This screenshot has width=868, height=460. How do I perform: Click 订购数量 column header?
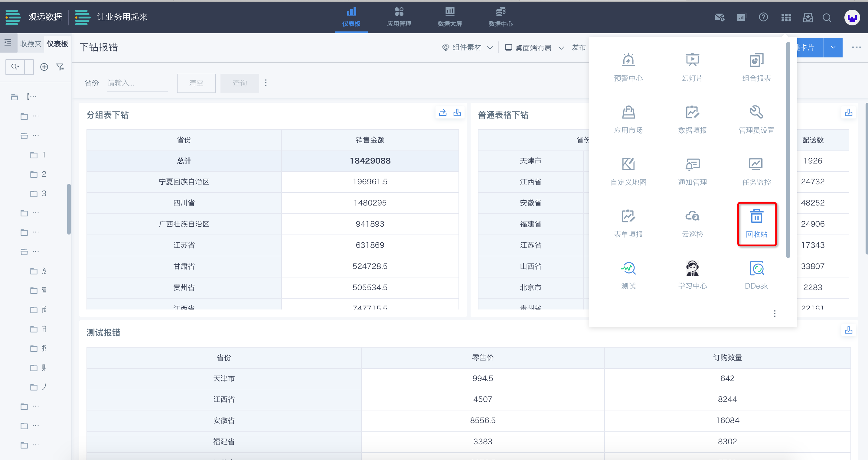coord(727,358)
